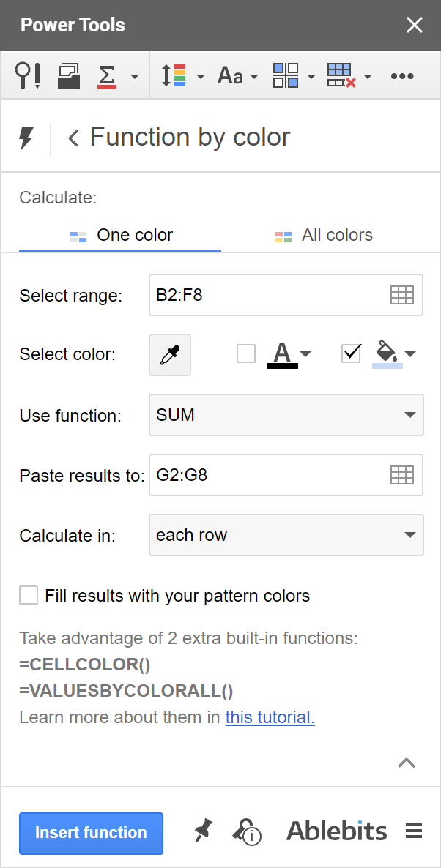Image resolution: width=441 pixels, height=868 pixels.
Task: Click the Sort by color icon
Action: (174, 76)
